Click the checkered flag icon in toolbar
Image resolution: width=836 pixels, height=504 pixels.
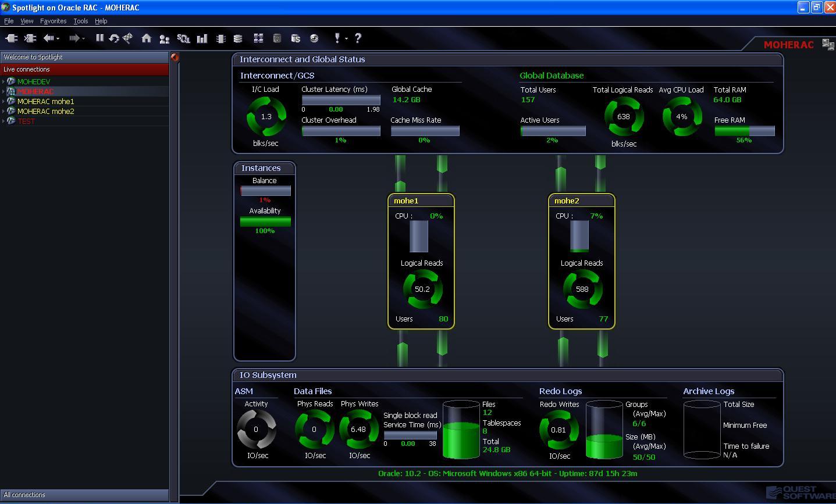pyautogui.click(x=128, y=38)
